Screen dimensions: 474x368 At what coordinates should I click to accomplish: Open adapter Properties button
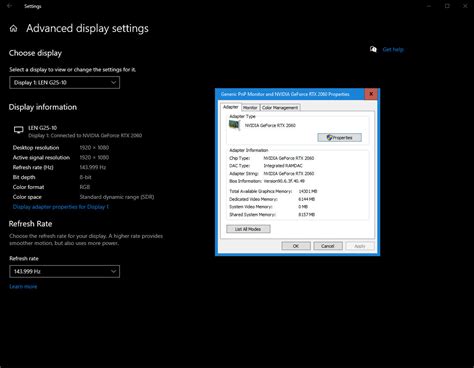click(339, 137)
